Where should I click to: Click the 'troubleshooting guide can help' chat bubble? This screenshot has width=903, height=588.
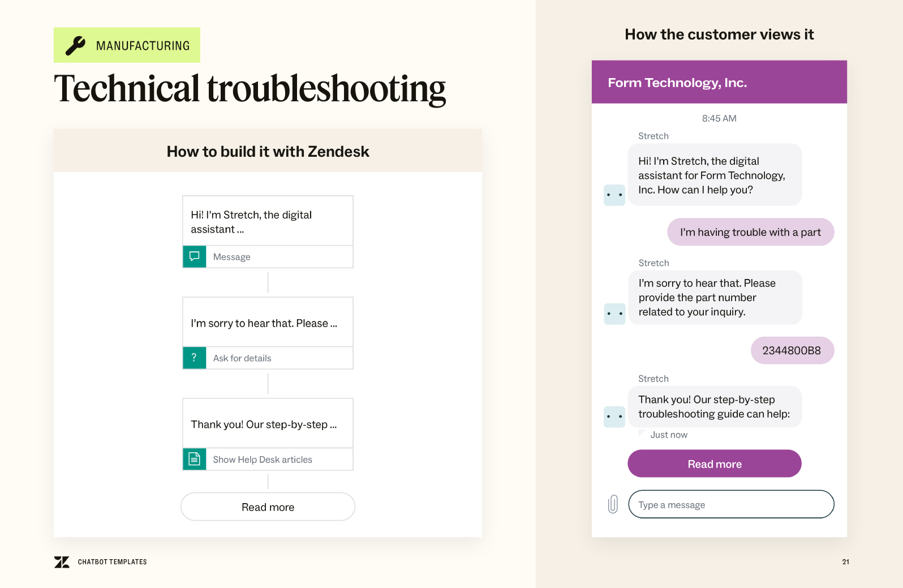(715, 407)
